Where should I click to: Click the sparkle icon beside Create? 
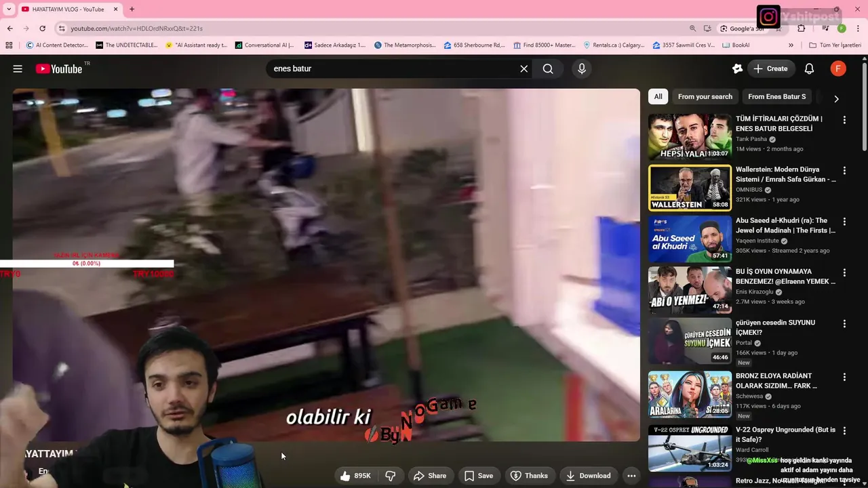click(737, 68)
